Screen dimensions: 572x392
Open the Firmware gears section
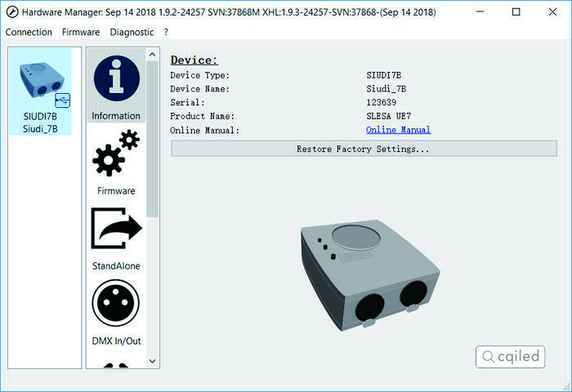point(116,162)
